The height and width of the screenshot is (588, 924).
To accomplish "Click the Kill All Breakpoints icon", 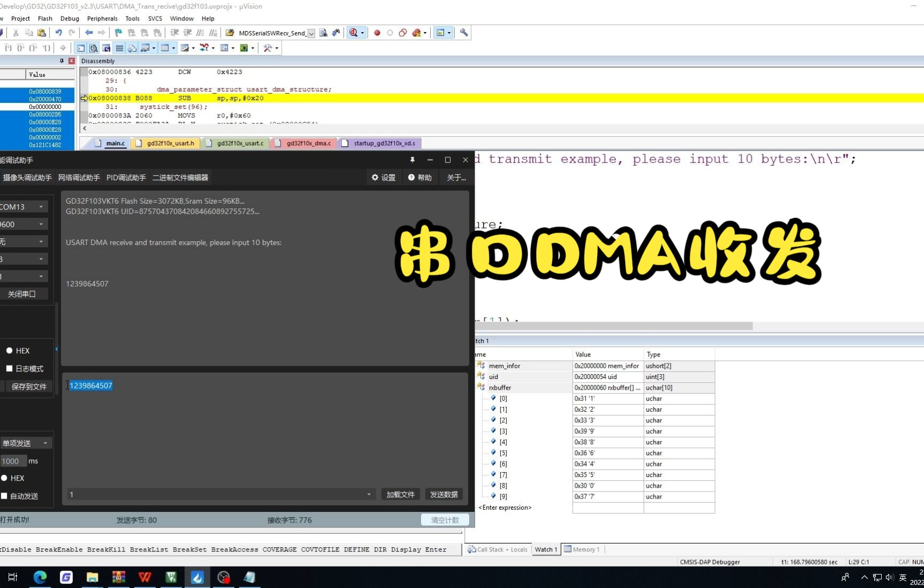I will (417, 33).
